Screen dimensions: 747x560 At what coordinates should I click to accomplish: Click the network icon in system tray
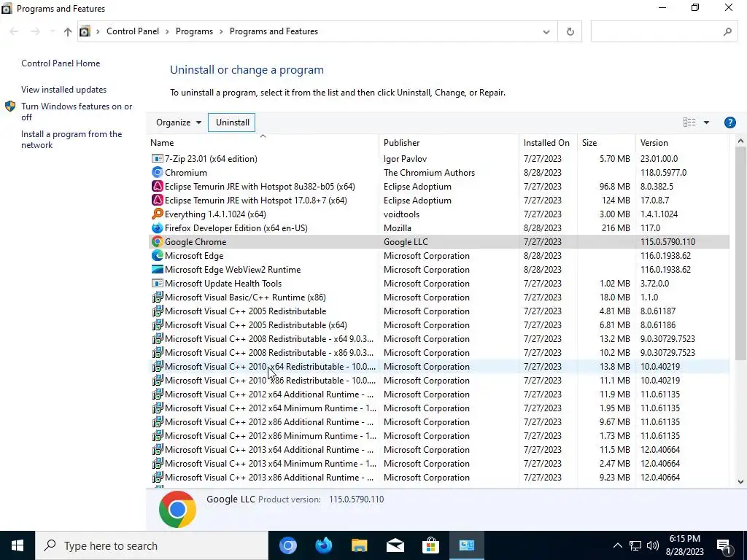pyautogui.click(x=635, y=545)
